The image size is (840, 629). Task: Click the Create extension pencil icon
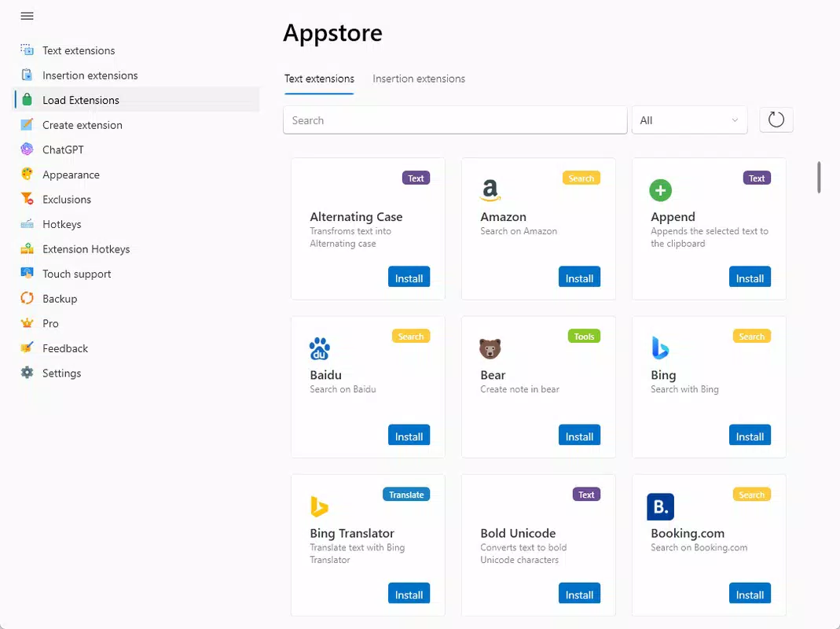27,124
